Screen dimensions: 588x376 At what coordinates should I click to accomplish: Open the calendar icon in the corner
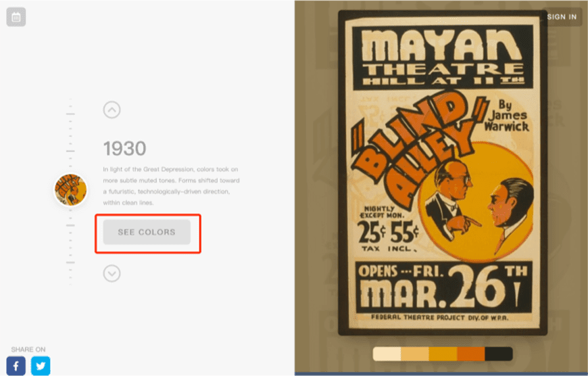[x=16, y=17]
